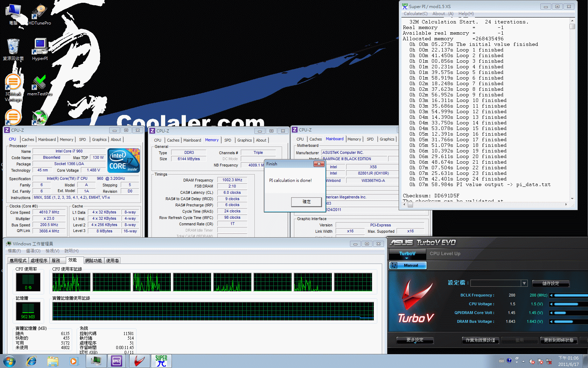
Task: Click the Core Speed value 4610.7 MHz
Action: tap(49, 212)
